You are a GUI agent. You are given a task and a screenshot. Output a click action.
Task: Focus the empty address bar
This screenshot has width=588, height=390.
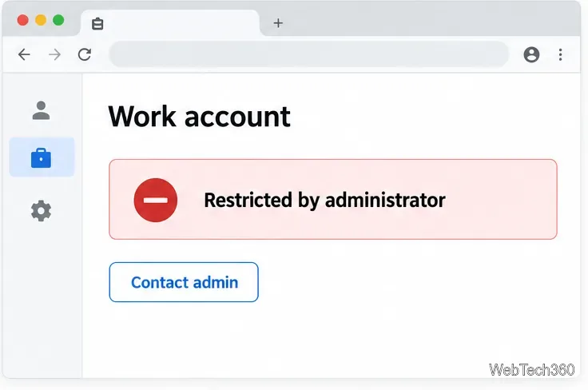click(308, 54)
